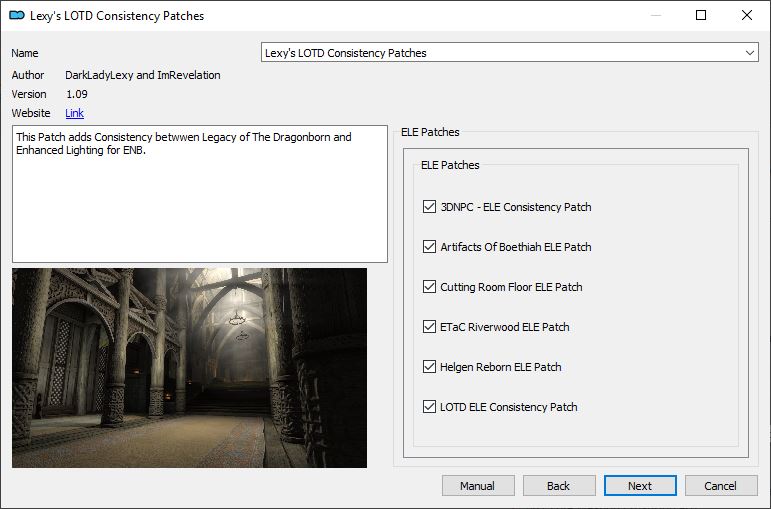This screenshot has height=509, width=771.
Task: Cancel the installer dialog
Action: [721, 486]
